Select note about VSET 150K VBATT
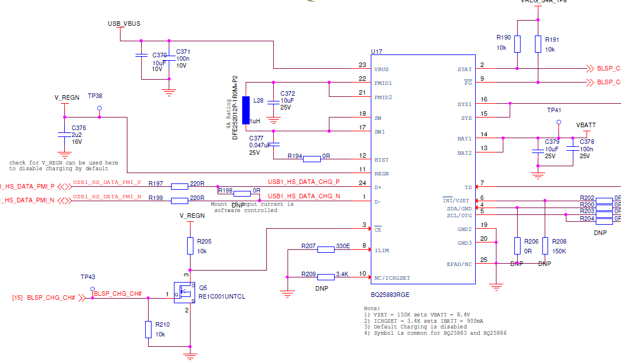The height and width of the screenshot is (364, 621). coord(417,315)
